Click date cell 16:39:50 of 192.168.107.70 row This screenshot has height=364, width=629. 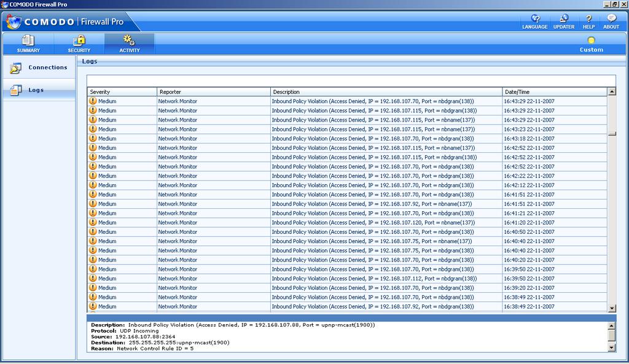[x=529, y=269]
